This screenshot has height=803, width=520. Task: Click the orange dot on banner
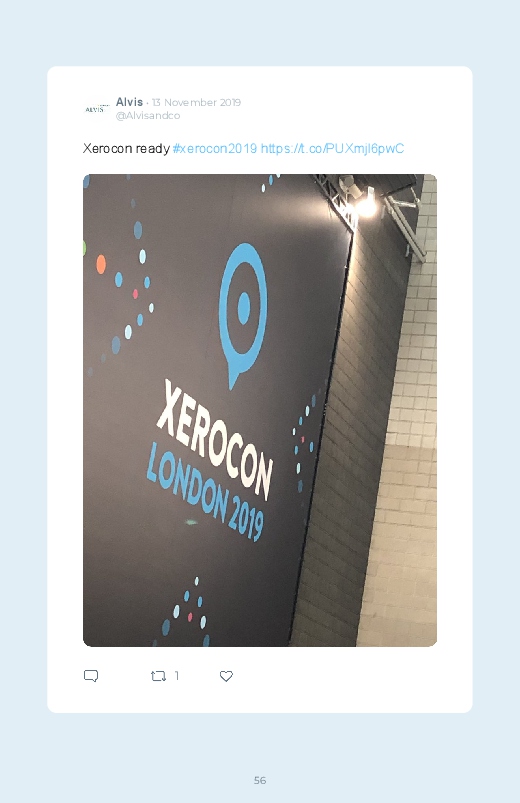pos(101,264)
